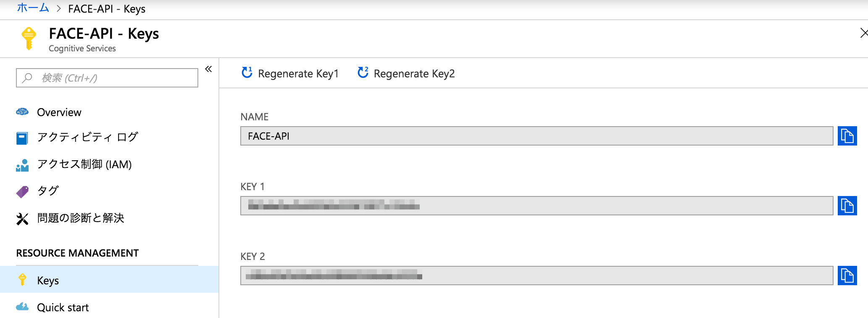Image resolution: width=868 pixels, height=318 pixels.
Task: Open 問題の診断と解決 tools icon
Action: [x=22, y=219]
